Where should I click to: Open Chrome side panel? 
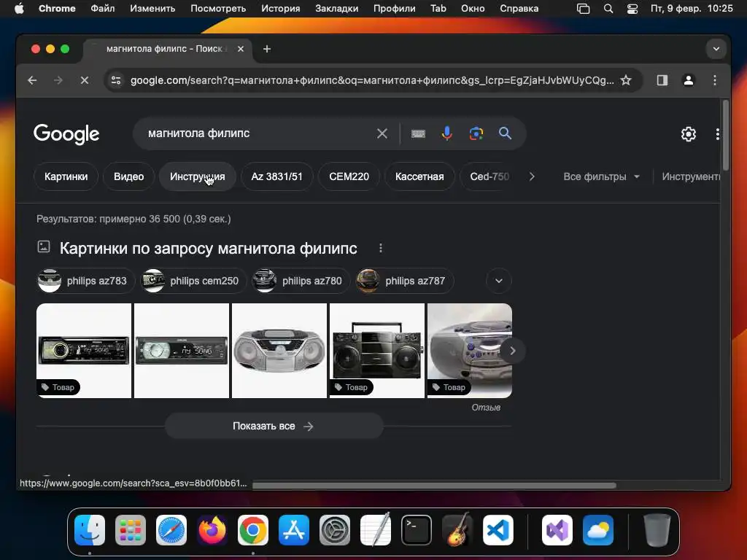click(x=662, y=80)
